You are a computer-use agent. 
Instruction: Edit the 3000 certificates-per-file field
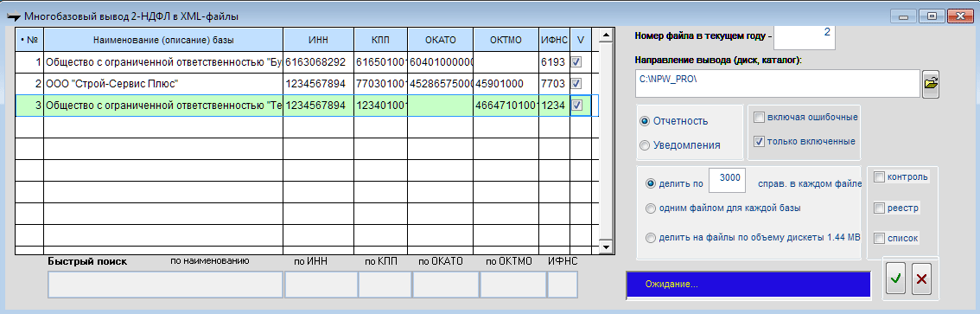click(x=728, y=180)
